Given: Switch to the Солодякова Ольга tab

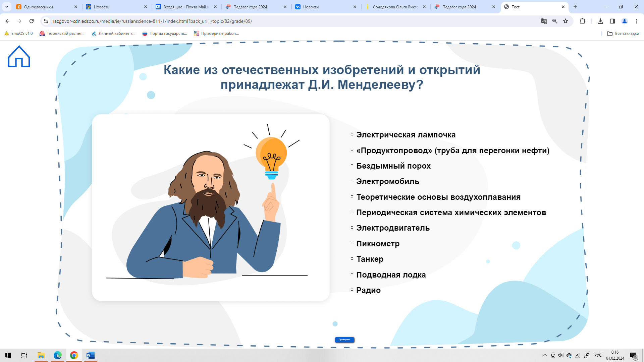Looking at the screenshot, I should click(396, 7).
